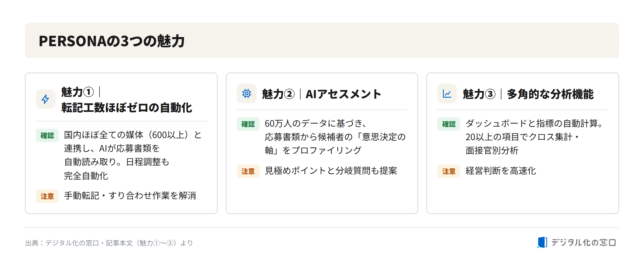Click the lightning bolt icon in 魅力① card
This screenshot has width=644, height=273.
coord(45,99)
